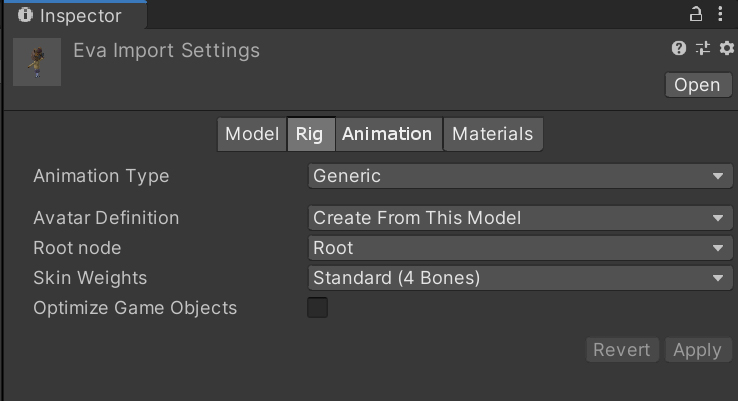Open the Root node dropdown

coord(520,248)
